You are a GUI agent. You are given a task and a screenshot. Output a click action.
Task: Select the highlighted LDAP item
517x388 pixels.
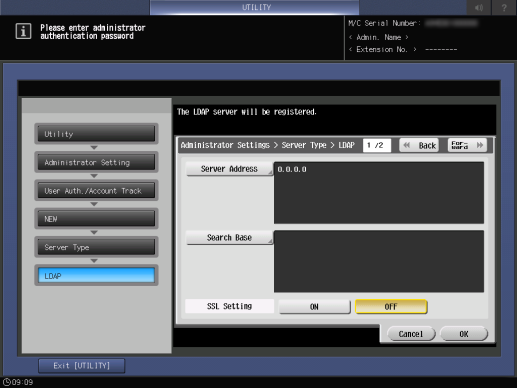96,276
